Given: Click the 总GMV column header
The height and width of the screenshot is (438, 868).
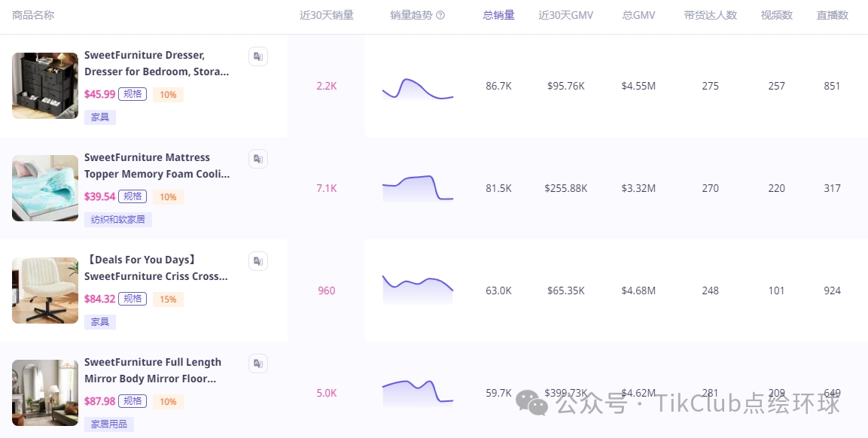Looking at the screenshot, I should (x=638, y=15).
